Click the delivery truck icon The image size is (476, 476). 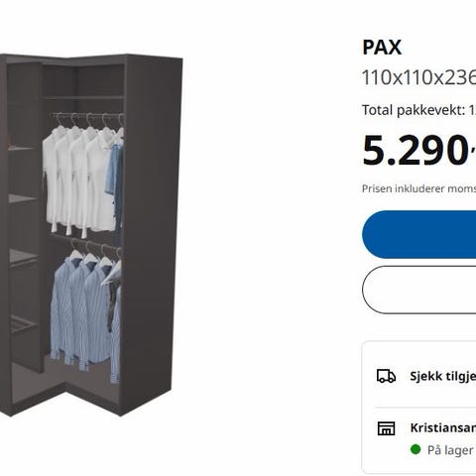(x=386, y=376)
